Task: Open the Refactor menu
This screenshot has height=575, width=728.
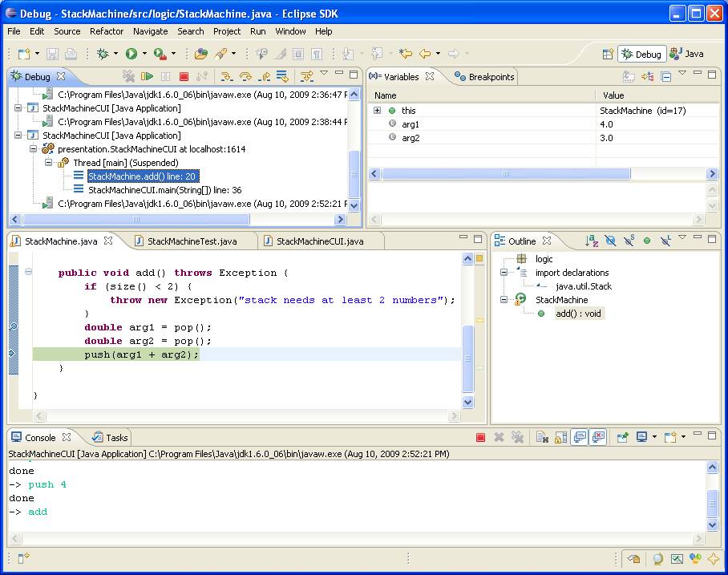Action: click(107, 31)
